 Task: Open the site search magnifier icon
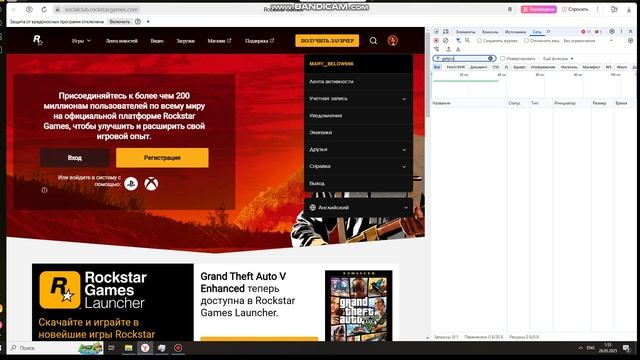point(373,40)
